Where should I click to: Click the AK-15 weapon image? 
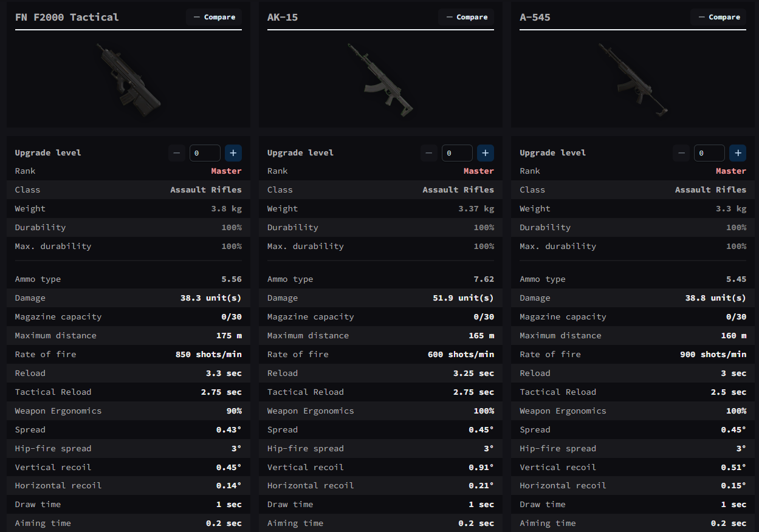380,79
